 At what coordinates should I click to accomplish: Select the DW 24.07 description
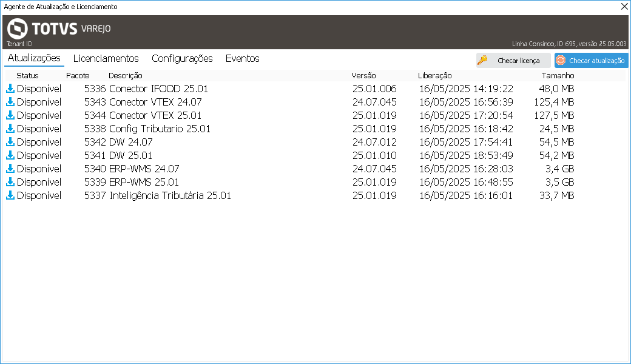click(131, 142)
